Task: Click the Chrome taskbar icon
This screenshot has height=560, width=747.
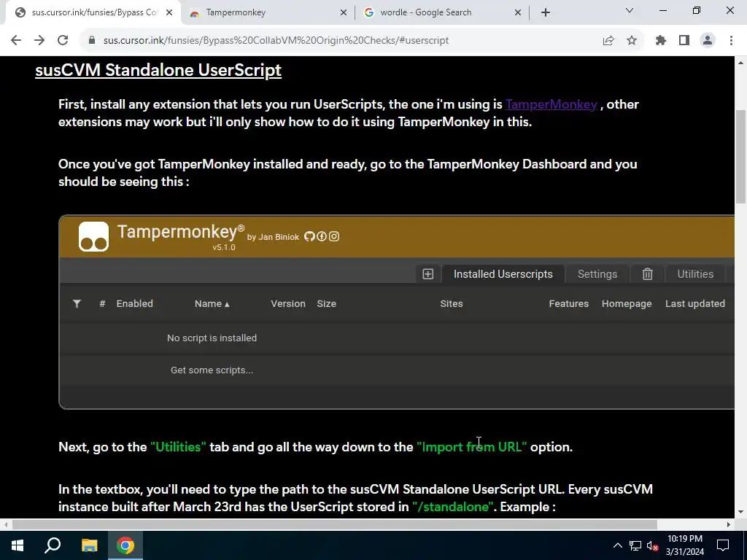Action: (x=125, y=545)
